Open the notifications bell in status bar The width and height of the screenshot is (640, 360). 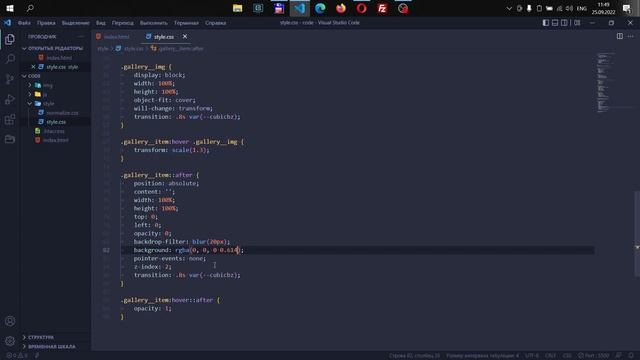point(631,356)
